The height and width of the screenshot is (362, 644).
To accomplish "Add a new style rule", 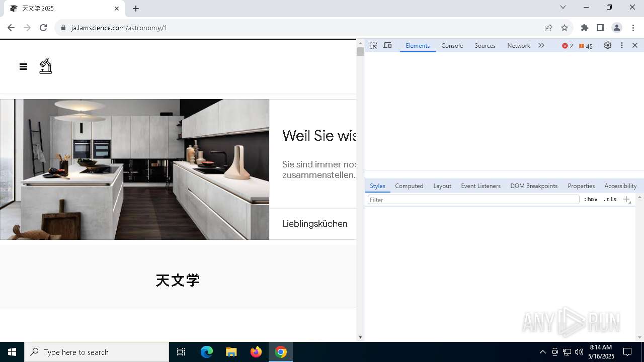I will point(627,200).
